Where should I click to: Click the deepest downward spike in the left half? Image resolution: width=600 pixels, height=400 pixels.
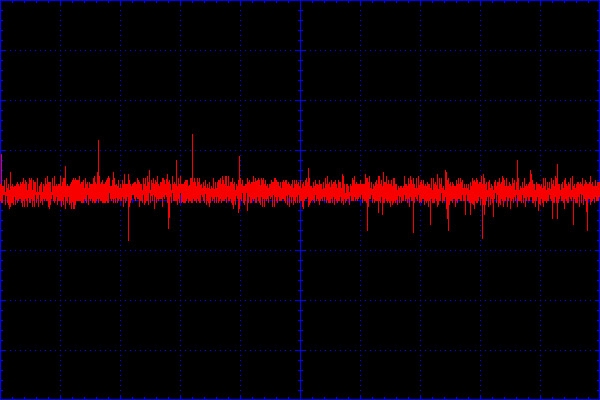pos(129,222)
